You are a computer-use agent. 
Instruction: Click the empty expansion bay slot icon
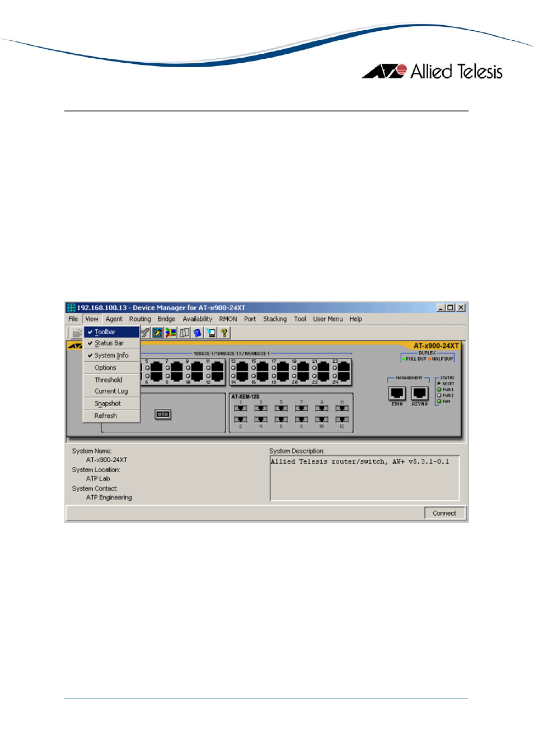point(163,414)
